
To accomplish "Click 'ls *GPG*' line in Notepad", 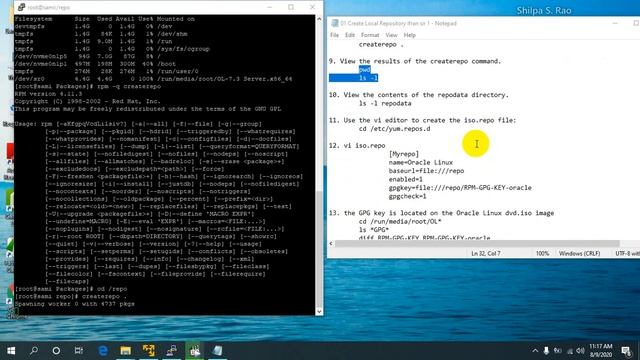I will click(x=373, y=230).
